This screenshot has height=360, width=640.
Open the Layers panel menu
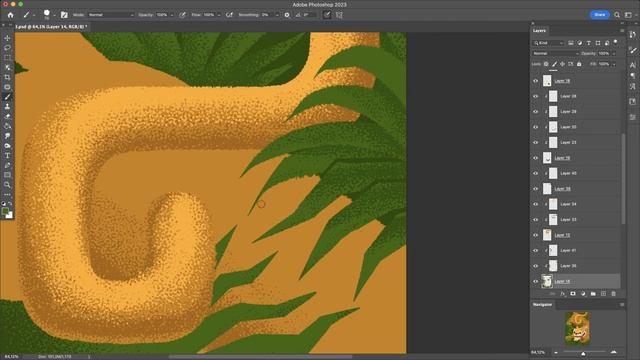(x=622, y=31)
